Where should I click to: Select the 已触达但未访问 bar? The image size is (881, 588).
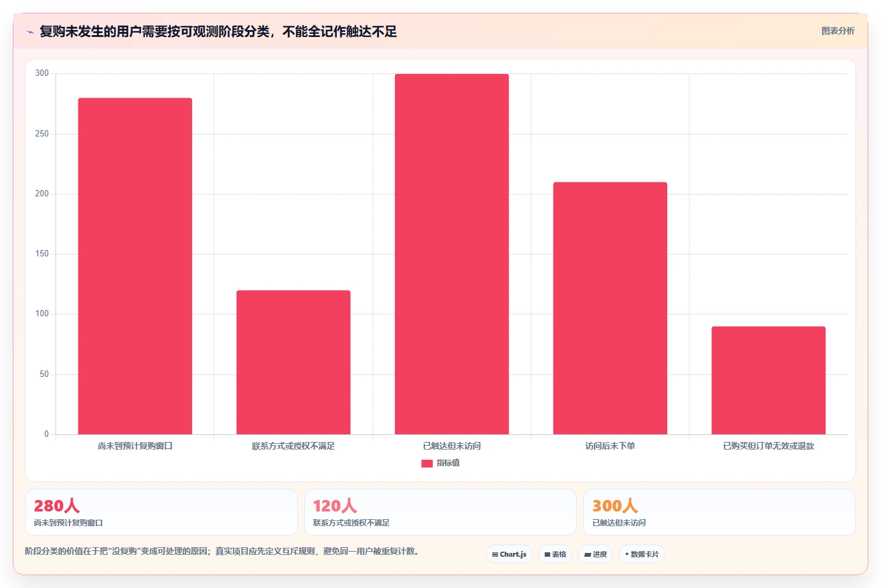(452, 254)
